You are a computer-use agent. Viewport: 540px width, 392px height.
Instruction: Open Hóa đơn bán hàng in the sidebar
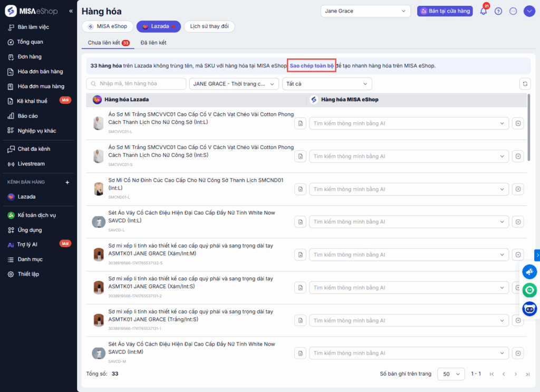pyautogui.click(x=40, y=72)
